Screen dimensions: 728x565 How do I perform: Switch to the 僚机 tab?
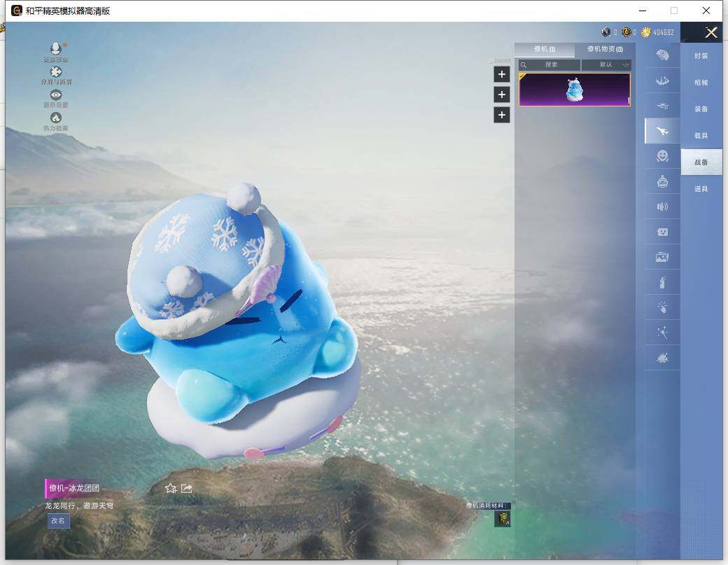pyautogui.click(x=544, y=49)
